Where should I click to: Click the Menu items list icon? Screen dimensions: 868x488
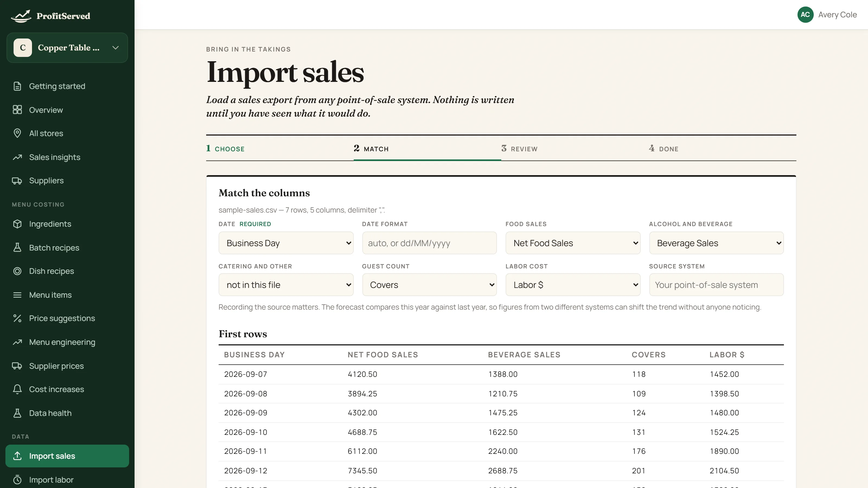17,295
